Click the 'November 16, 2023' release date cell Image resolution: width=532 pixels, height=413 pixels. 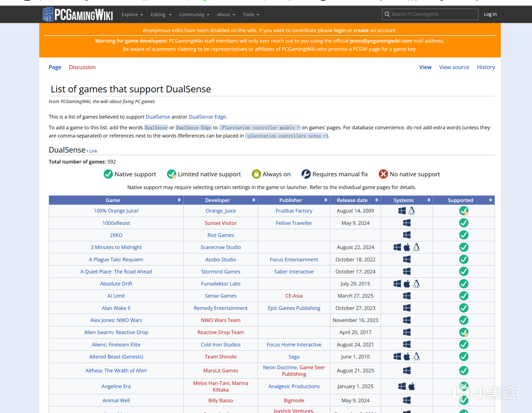tap(355, 320)
